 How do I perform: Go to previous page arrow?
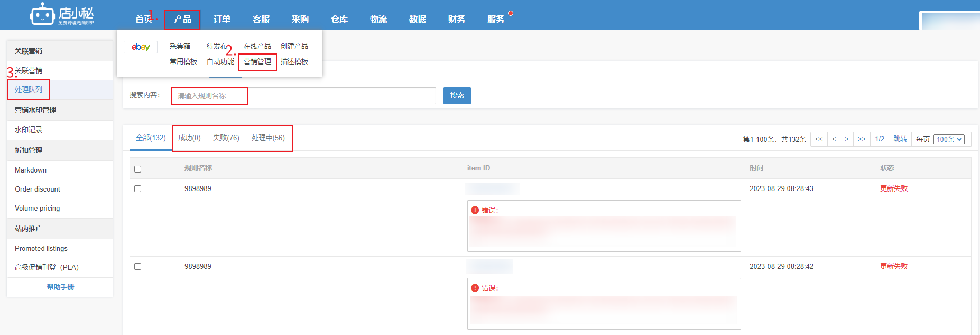834,139
